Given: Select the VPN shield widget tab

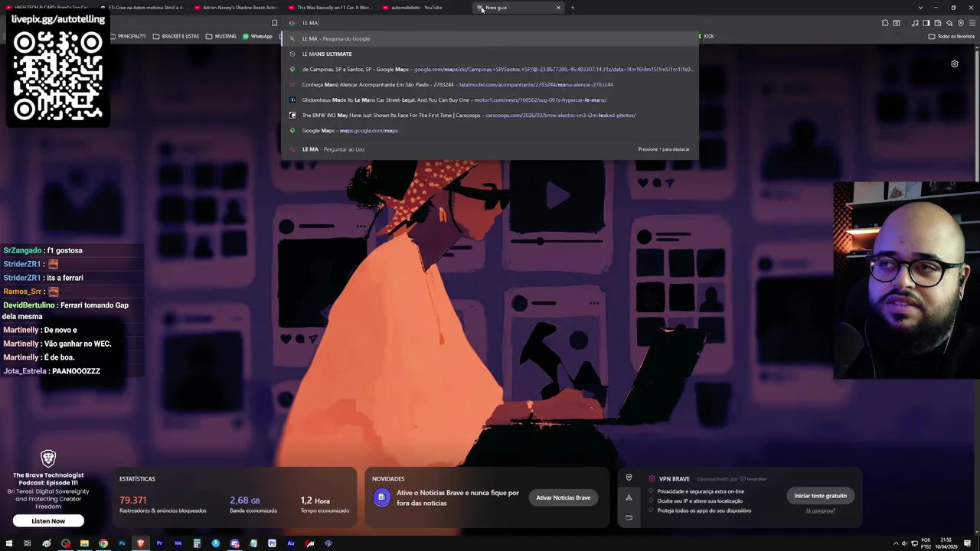Looking at the screenshot, I should point(629,478).
